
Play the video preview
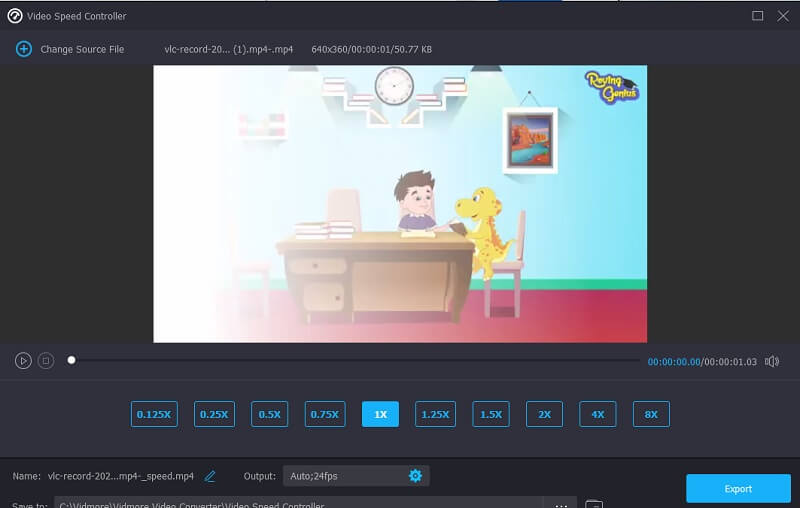[x=23, y=361]
